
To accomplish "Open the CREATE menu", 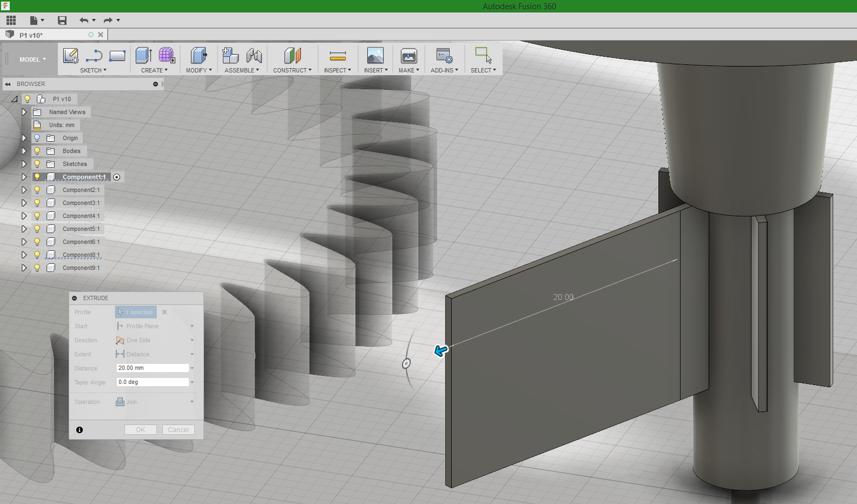I will (154, 70).
